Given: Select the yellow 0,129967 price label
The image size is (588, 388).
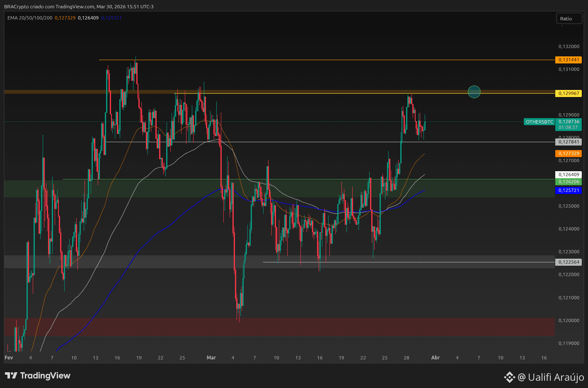Looking at the screenshot, I should pos(569,93).
